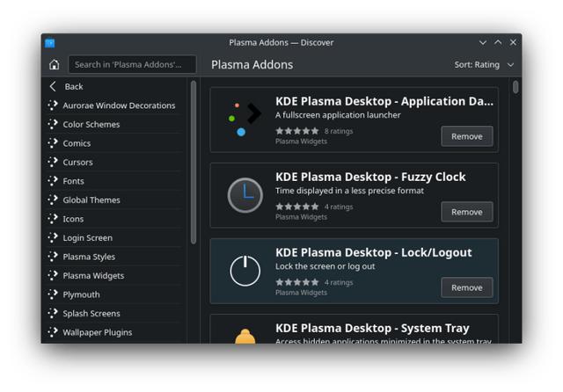This screenshot has height=392, width=563.
Task: Click the icon beside Plasma Styles
Action: (x=53, y=257)
